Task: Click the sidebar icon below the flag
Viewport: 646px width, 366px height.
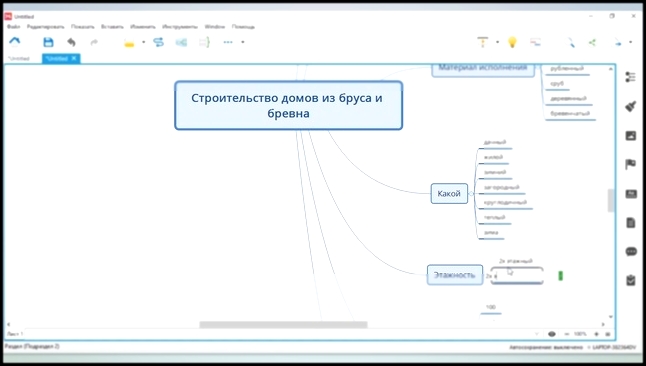Action: tap(631, 194)
